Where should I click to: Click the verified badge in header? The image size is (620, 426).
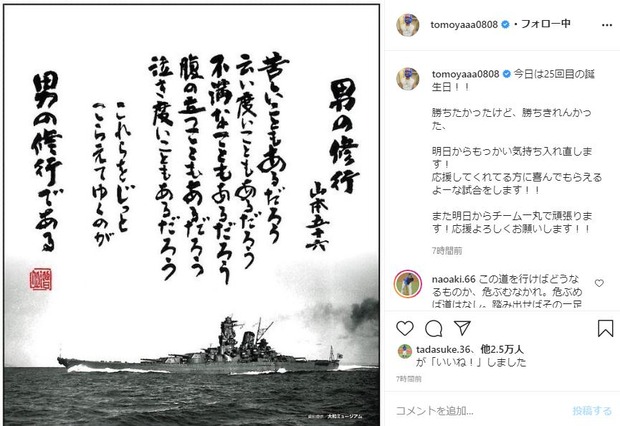pyautogui.click(x=505, y=25)
